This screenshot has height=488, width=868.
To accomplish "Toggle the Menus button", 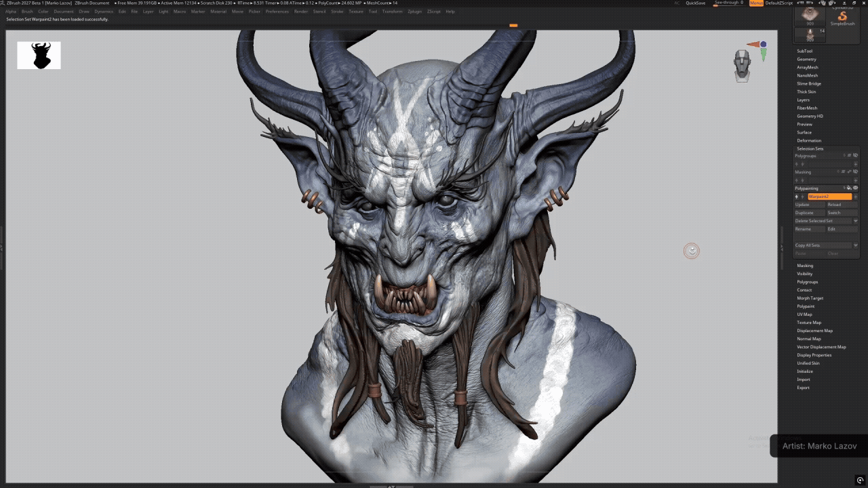I will tap(756, 3).
